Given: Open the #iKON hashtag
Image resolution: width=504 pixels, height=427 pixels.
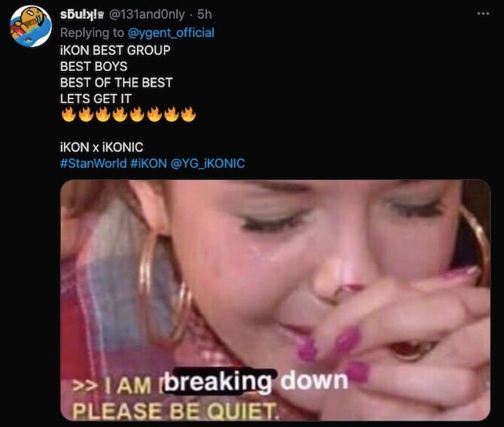Looking at the screenshot, I should (149, 163).
